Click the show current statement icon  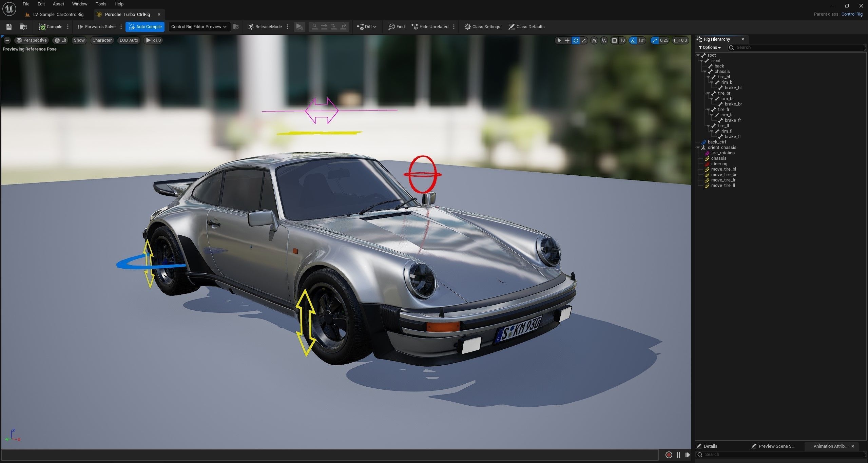tap(314, 26)
